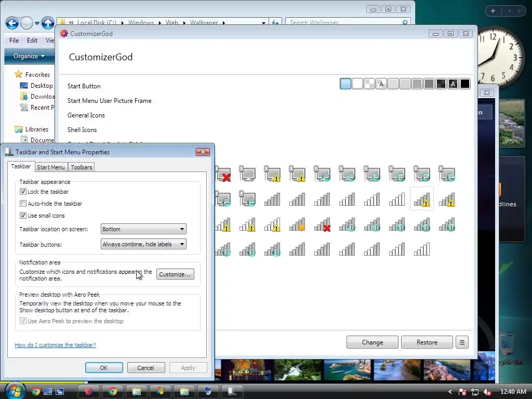Click the taskbar clock showing 12:40 AM
Image resolution: width=532 pixels, height=399 pixels.
(x=513, y=392)
